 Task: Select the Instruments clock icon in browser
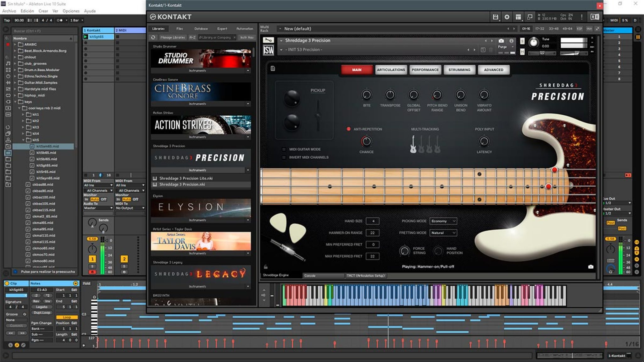8,76
